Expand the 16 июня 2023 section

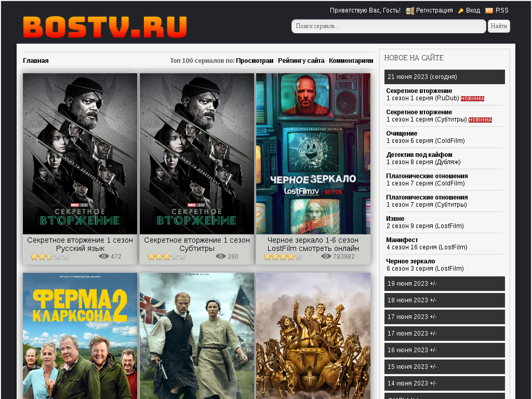(x=445, y=350)
